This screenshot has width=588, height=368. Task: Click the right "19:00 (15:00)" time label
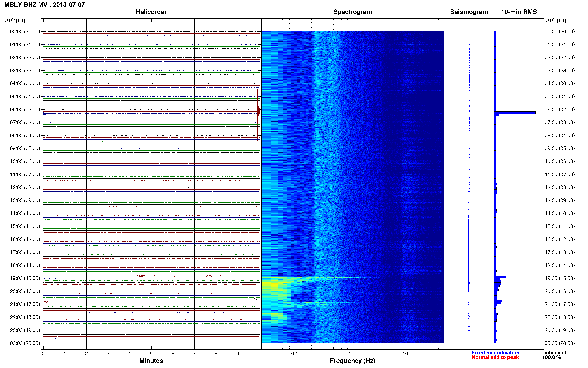560,278
